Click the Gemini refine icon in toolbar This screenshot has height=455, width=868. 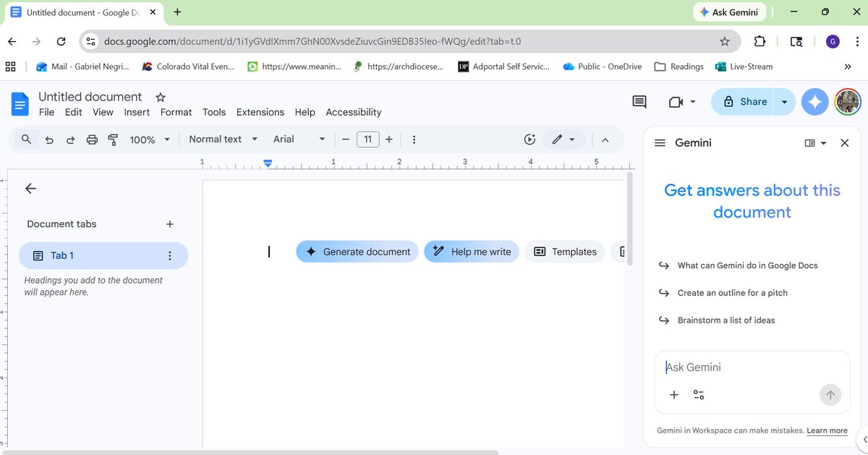pos(530,140)
